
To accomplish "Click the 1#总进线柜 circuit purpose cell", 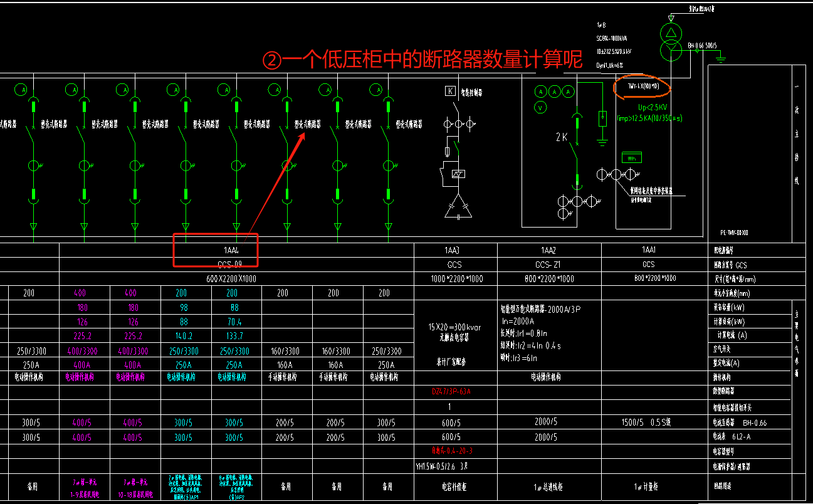I will [x=549, y=488].
